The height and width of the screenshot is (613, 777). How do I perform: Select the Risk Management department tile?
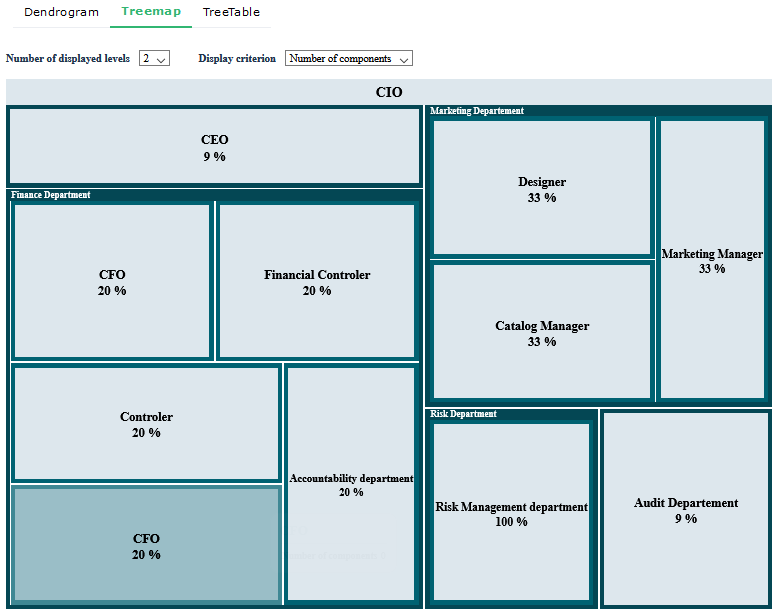(511, 513)
